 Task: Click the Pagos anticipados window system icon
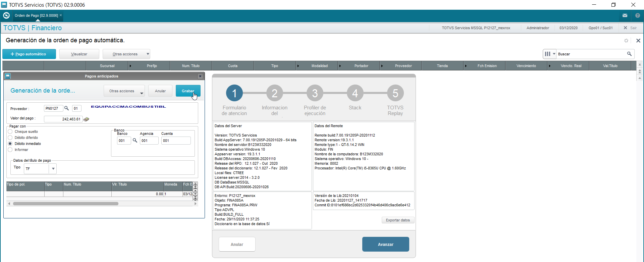(8, 76)
